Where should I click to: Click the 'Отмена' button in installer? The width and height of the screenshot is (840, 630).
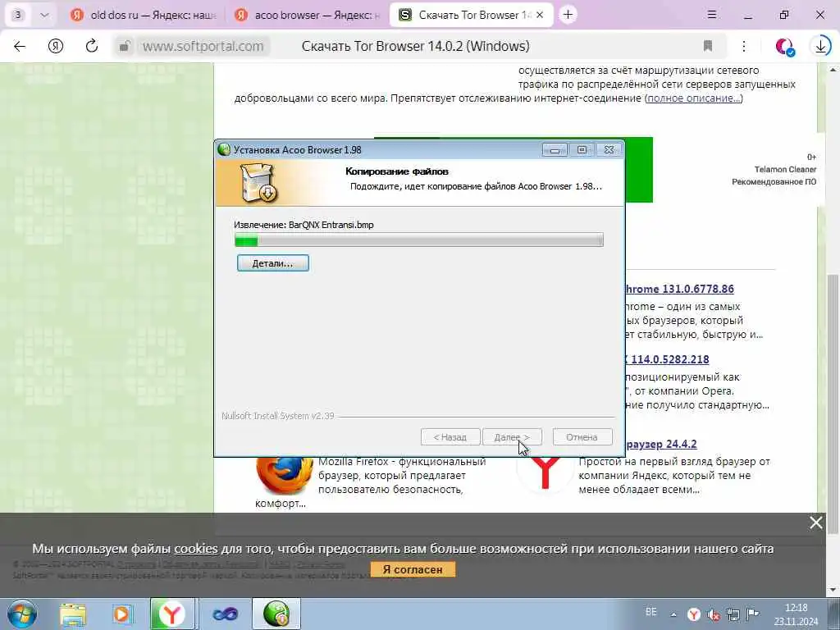click(x=582, y=437)
